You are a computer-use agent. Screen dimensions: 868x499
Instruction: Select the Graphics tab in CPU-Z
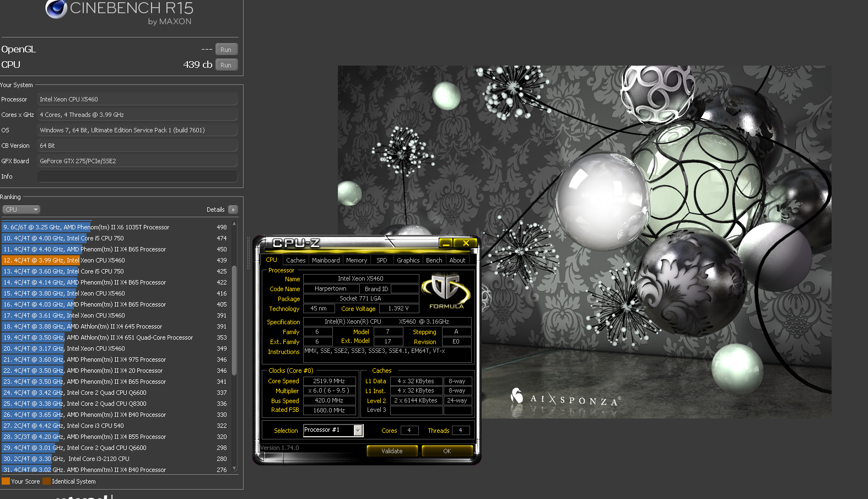point(408,260)
